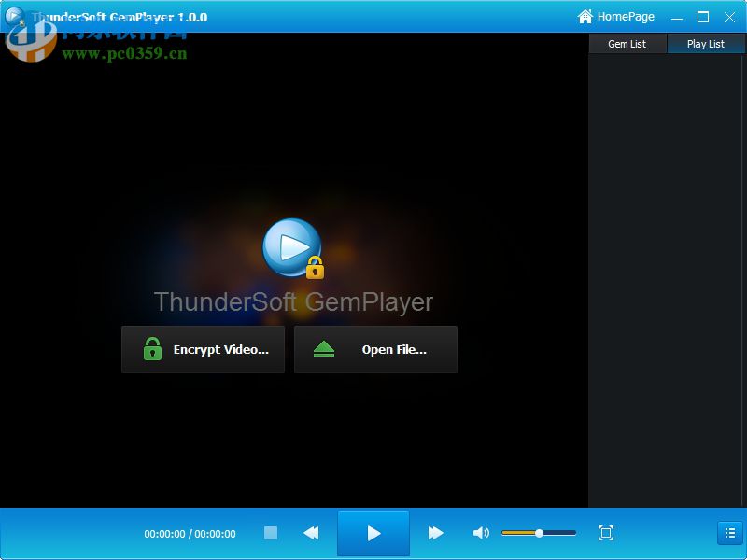Click the fullscreen toggle icon

pyautogui.click(x=605, y=533)
